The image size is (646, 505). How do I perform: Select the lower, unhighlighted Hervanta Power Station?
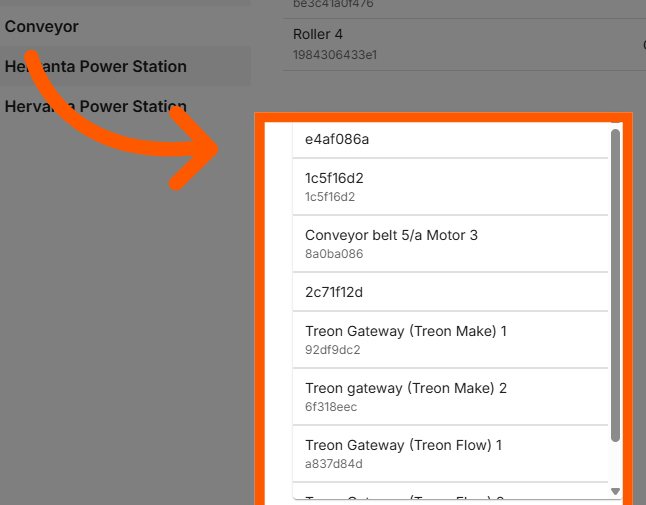coord(96,107)
